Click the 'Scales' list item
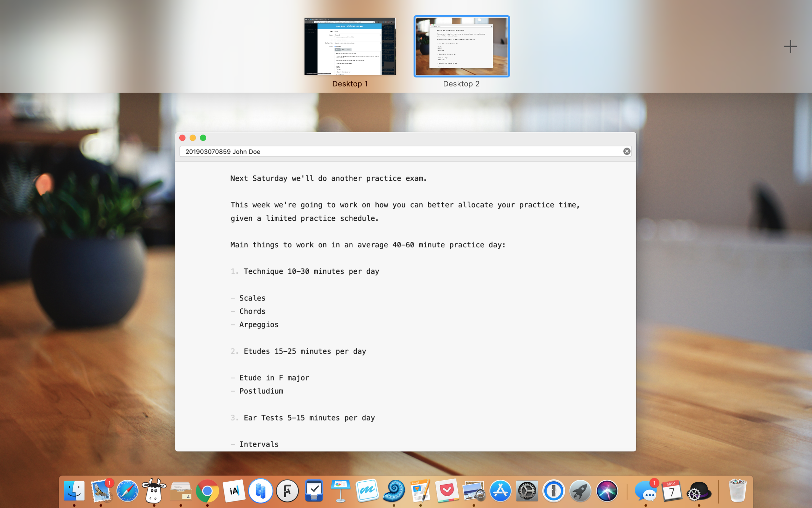The width and height of the screenshot is (812, 508). (x=252, y=298)
